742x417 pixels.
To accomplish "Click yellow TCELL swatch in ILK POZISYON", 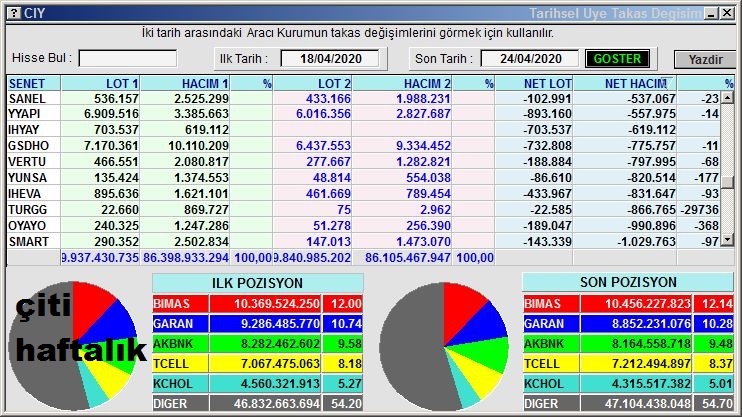I will [180, 364].
